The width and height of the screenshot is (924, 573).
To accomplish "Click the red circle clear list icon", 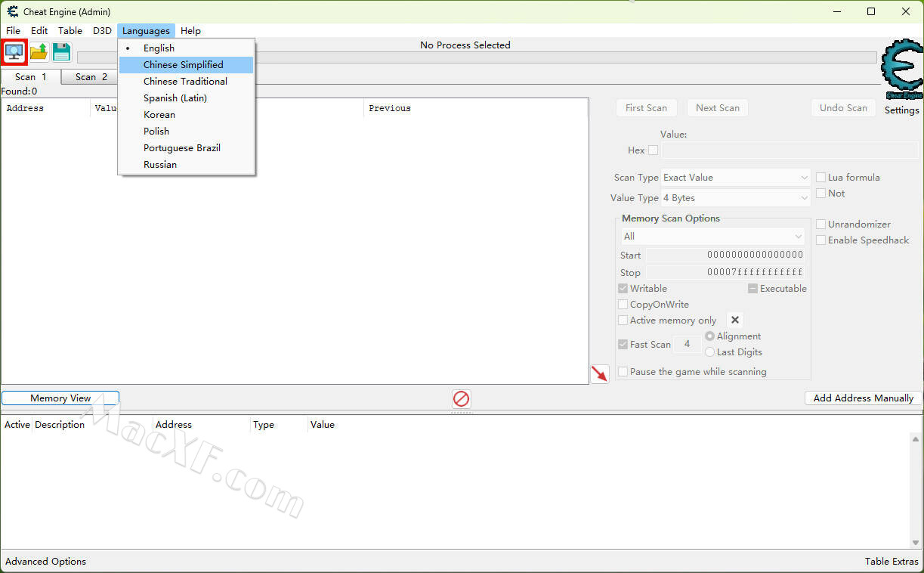I will pyautogui.click(x=461, y=398).
